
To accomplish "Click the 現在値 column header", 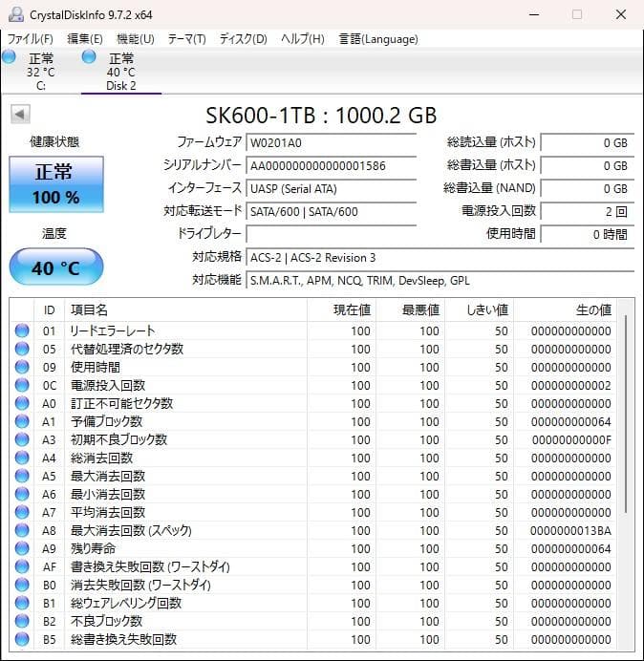I will click(x=341, y=310).
